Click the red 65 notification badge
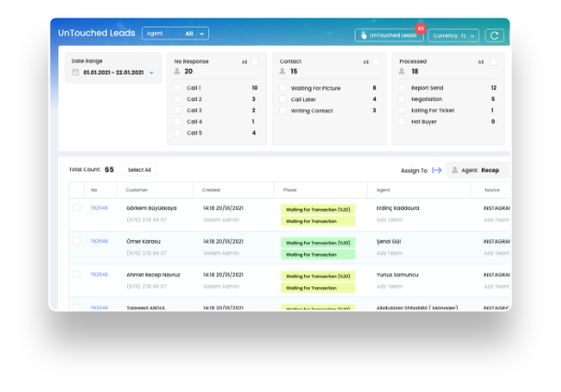Screen dimensions: 561x392 point(421,29)
